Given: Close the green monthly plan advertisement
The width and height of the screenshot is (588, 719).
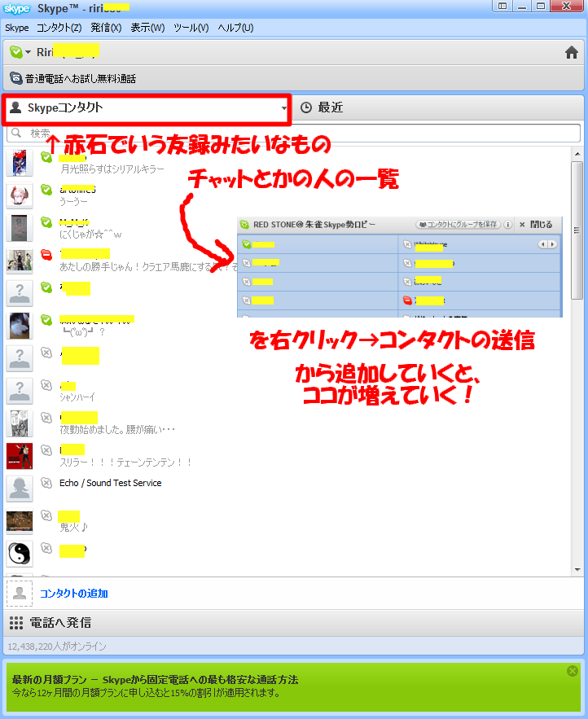Looking at the screenshot, I should click(x=573, y=671).
